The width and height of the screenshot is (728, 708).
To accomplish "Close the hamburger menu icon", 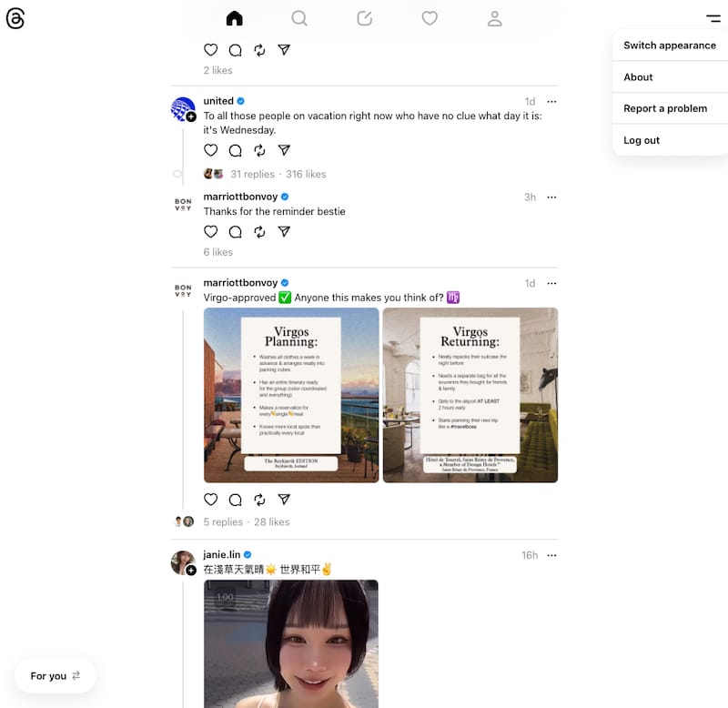I will pos(713,18).
